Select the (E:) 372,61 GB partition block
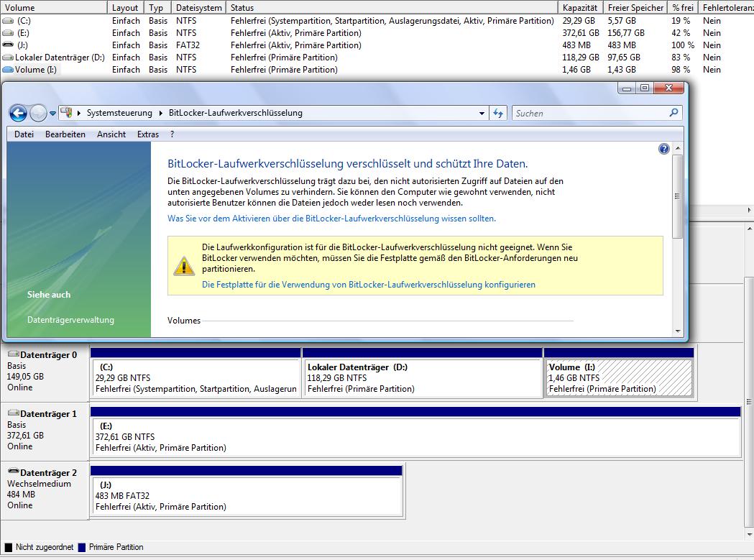 tap(415, 432)
